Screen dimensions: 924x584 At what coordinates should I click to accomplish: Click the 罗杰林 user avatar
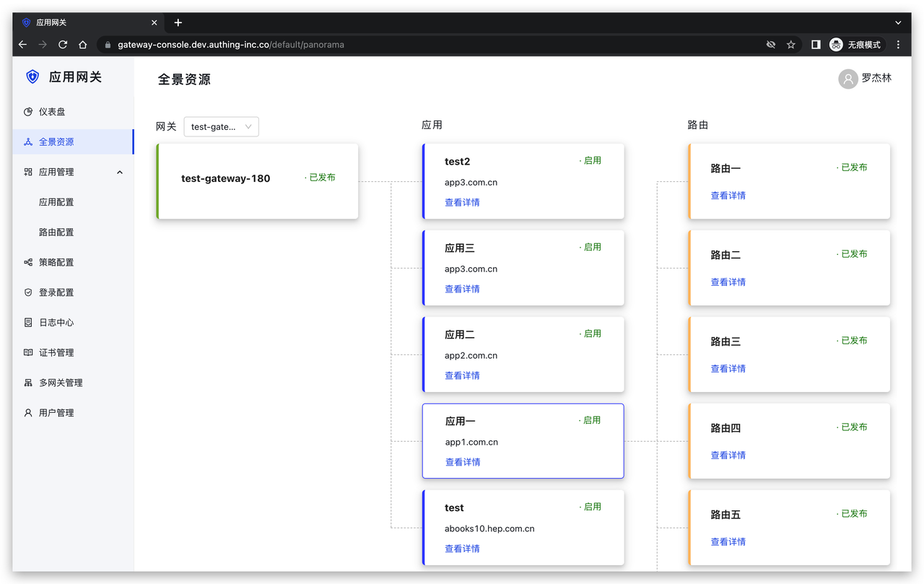tap(847, 79)
